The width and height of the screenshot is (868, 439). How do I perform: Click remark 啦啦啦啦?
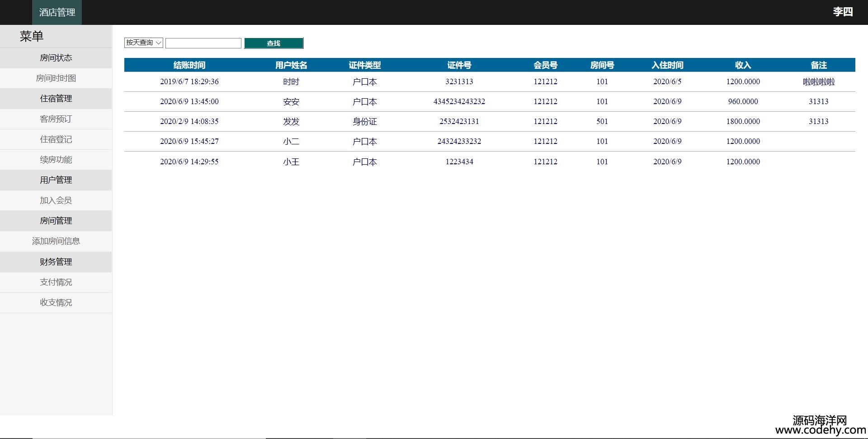click(819, 82)
